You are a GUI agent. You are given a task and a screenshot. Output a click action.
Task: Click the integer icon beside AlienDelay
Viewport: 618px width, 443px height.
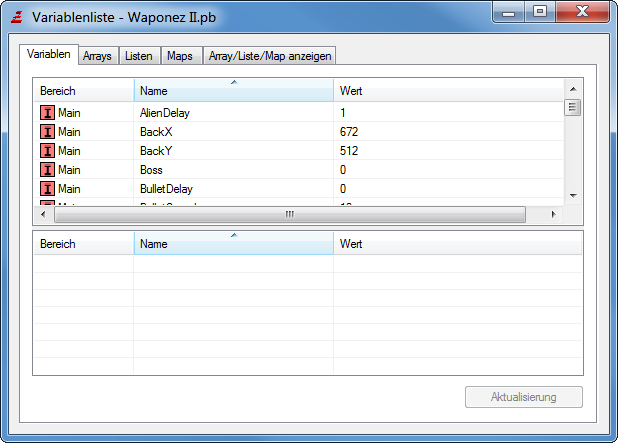(x=47, y=113)
